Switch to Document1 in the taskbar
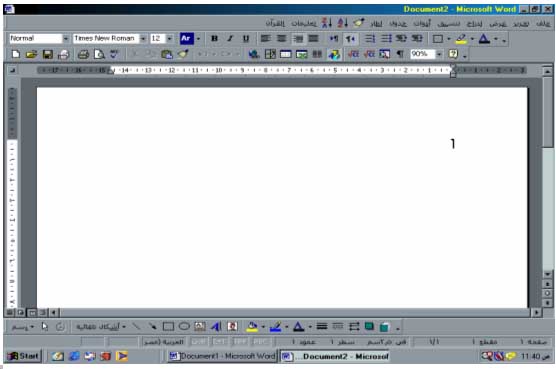 [x=222, y=356]
